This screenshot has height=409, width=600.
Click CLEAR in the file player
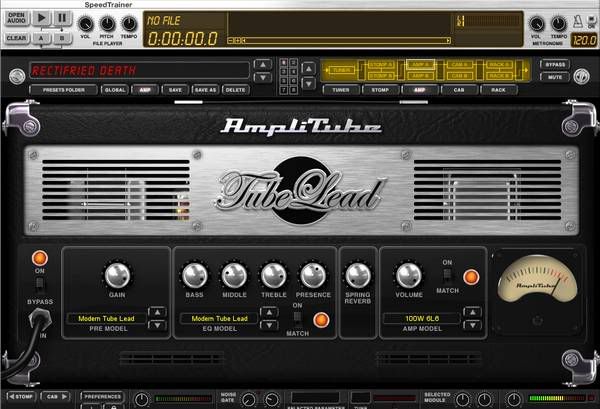click(x=16, y=38)
